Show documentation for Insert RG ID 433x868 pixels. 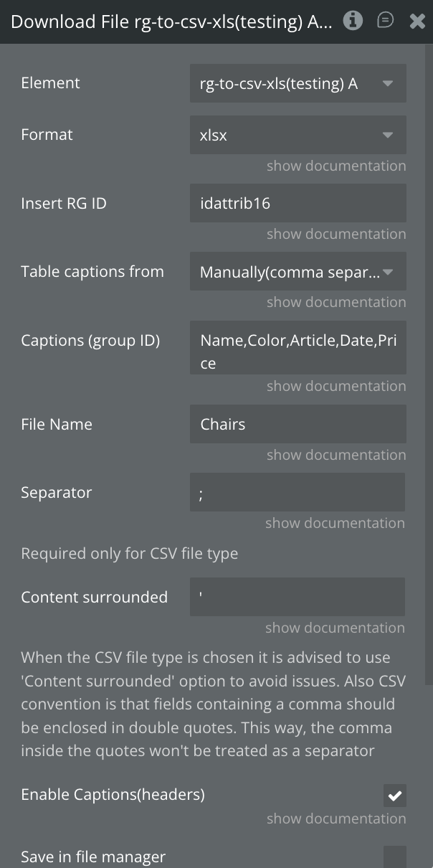point(336,234)
